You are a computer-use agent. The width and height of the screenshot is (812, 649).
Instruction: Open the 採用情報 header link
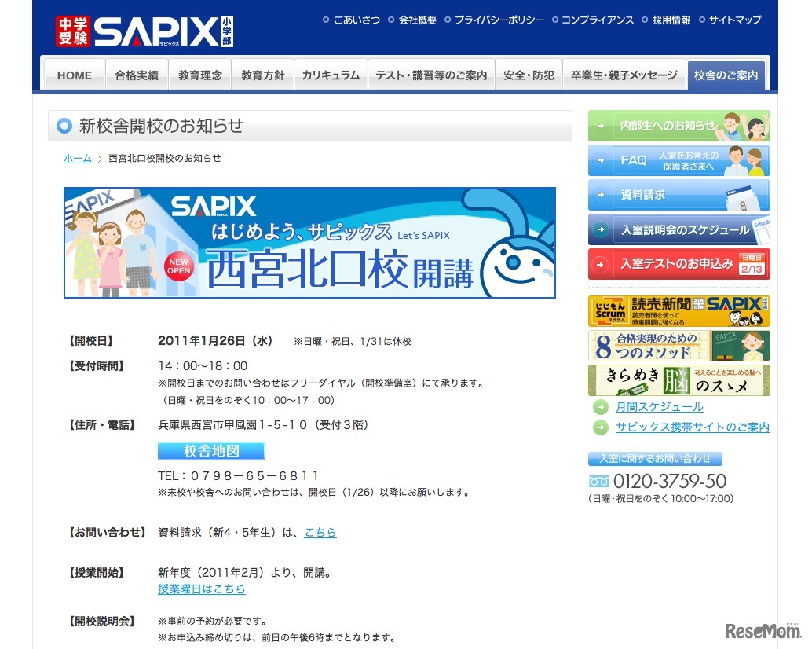point(671,20)
